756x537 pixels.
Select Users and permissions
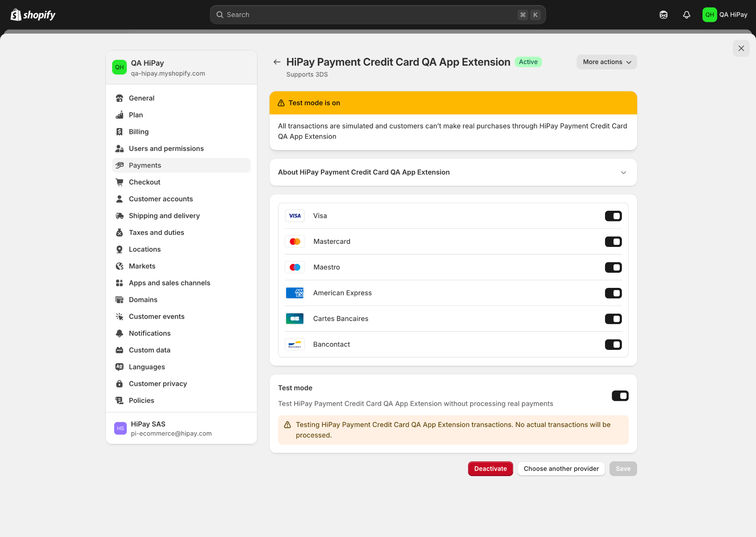[x=181, y=149]
